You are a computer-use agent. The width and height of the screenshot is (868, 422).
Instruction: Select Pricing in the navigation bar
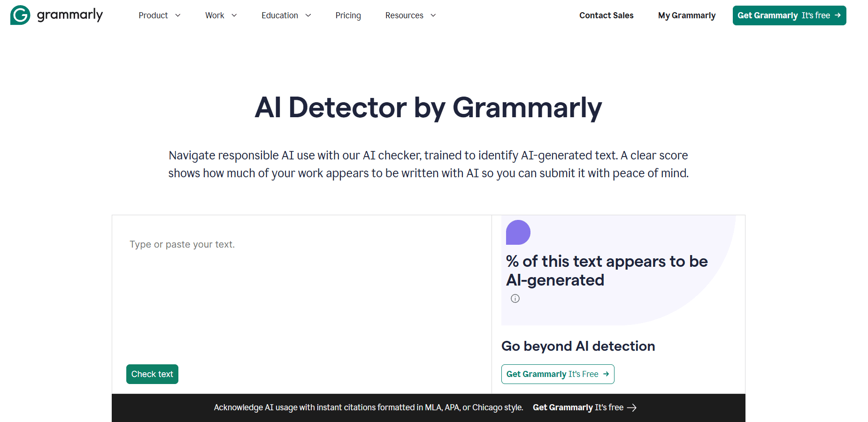tap(348, 15)
